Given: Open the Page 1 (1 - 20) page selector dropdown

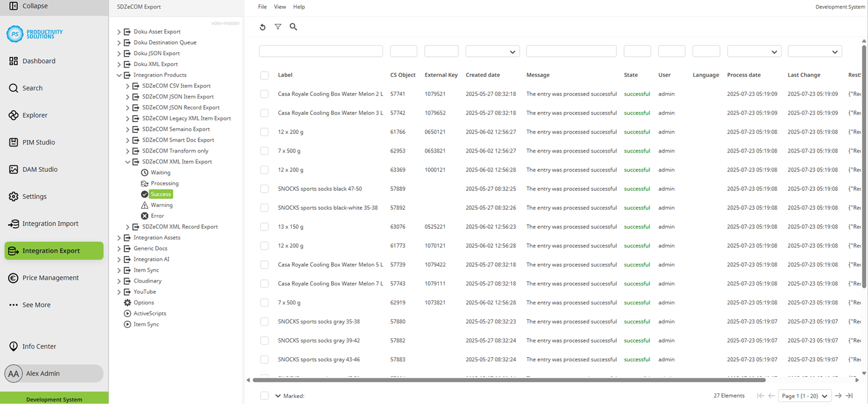Looking at the screenshot, I should (x=805, y=396).
